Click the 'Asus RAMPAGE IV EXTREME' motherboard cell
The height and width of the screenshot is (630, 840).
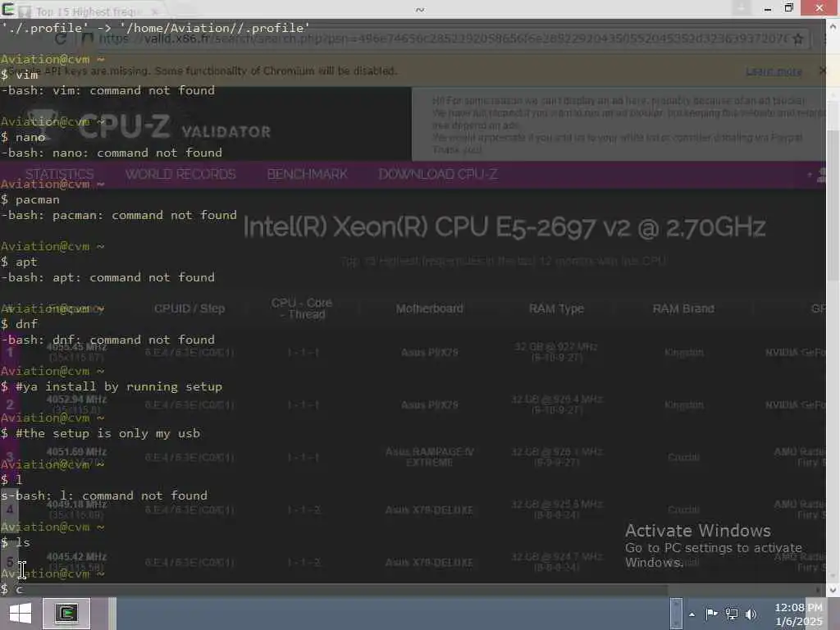tap(429, 457)
